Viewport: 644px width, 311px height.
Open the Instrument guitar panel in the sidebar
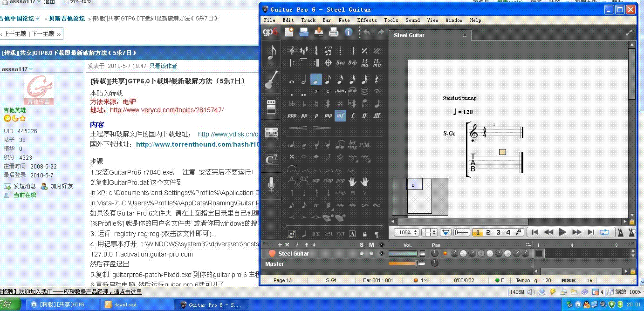pos(271,80)
